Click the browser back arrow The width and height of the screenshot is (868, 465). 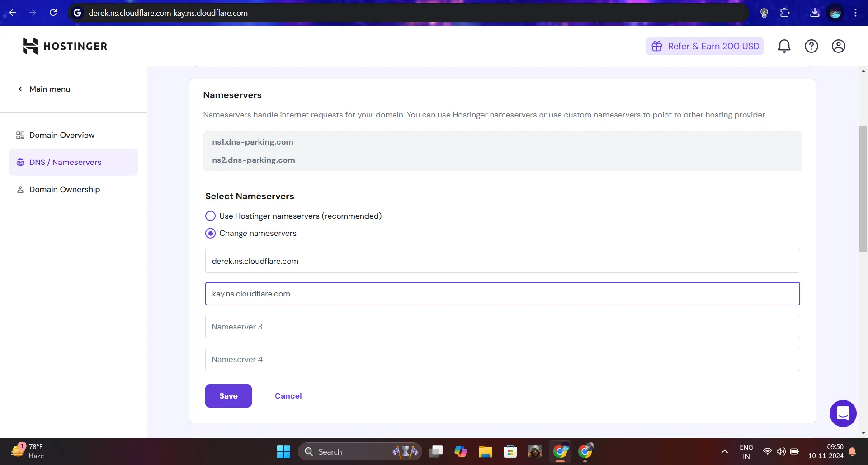click(x=13, y=13)
